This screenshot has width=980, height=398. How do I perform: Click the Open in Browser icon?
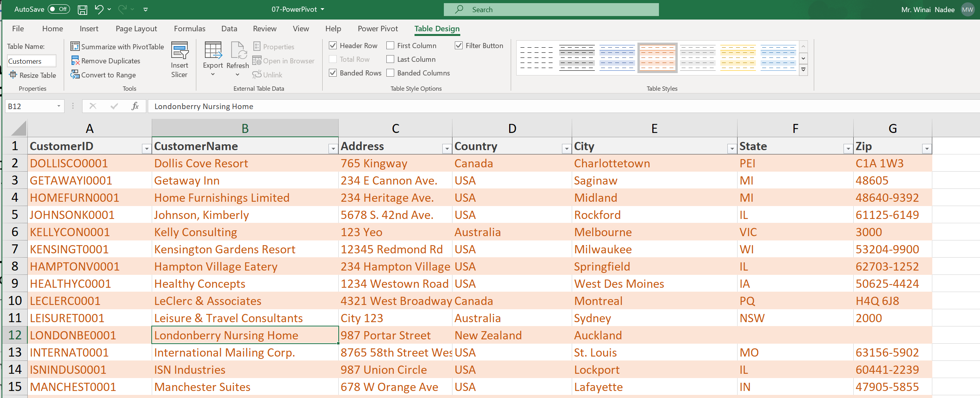click(x=257, y=61)
